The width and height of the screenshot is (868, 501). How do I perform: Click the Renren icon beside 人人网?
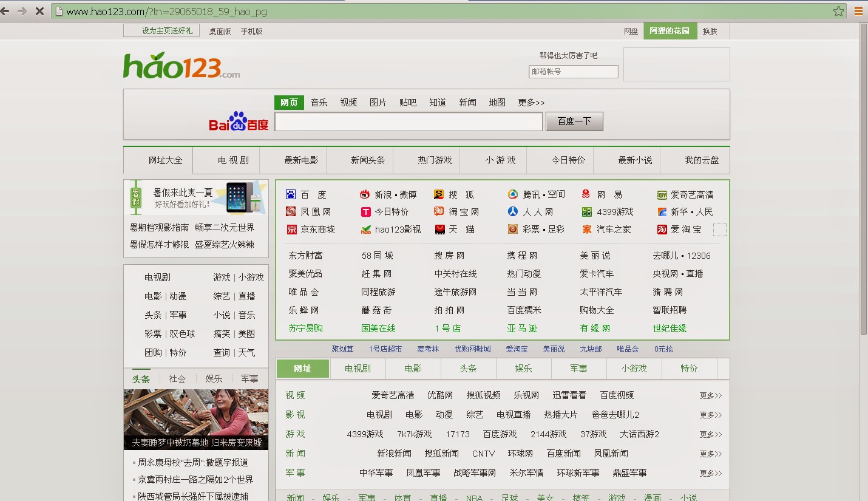513,211
